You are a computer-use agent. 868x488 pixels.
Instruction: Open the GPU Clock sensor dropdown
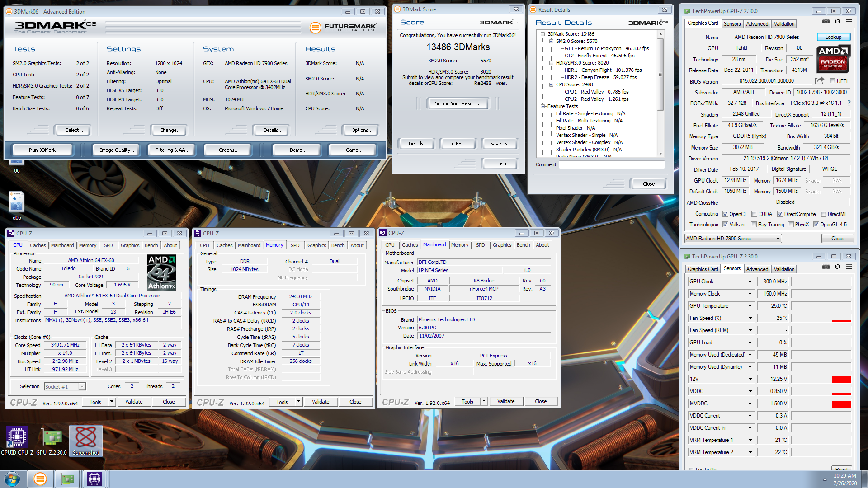pos(750,282)
